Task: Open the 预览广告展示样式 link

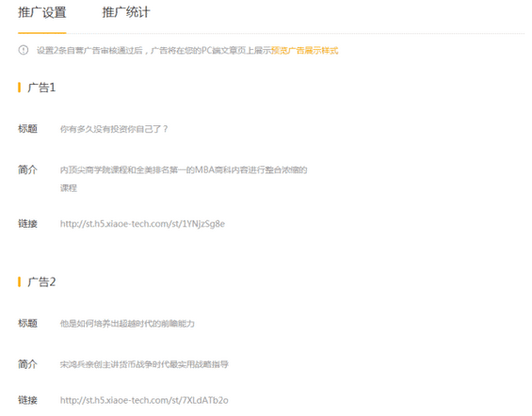Action: click(305, 51)
